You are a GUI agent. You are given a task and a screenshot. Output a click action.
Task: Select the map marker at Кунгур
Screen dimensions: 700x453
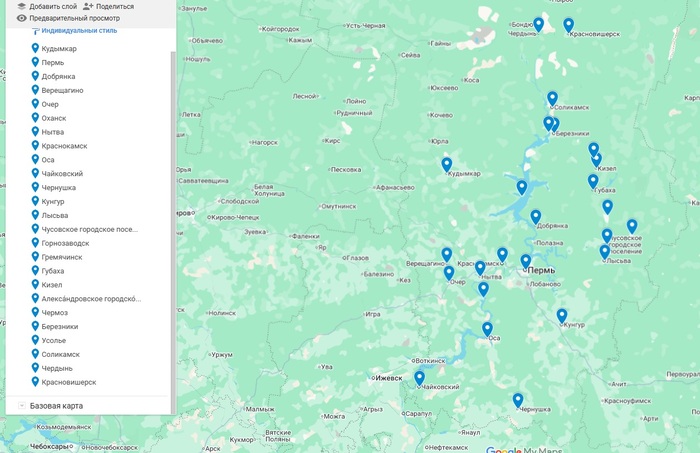click(562, 316)
